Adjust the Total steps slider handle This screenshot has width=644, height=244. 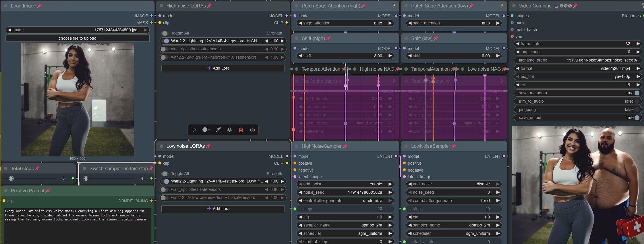pos(11,178)
